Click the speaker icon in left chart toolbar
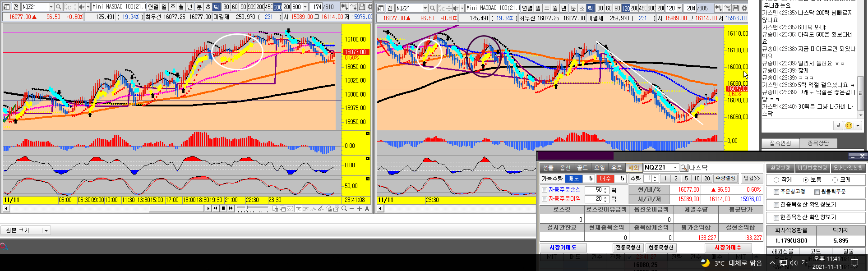This screenshot has height=271, width=868. point(82,7)
